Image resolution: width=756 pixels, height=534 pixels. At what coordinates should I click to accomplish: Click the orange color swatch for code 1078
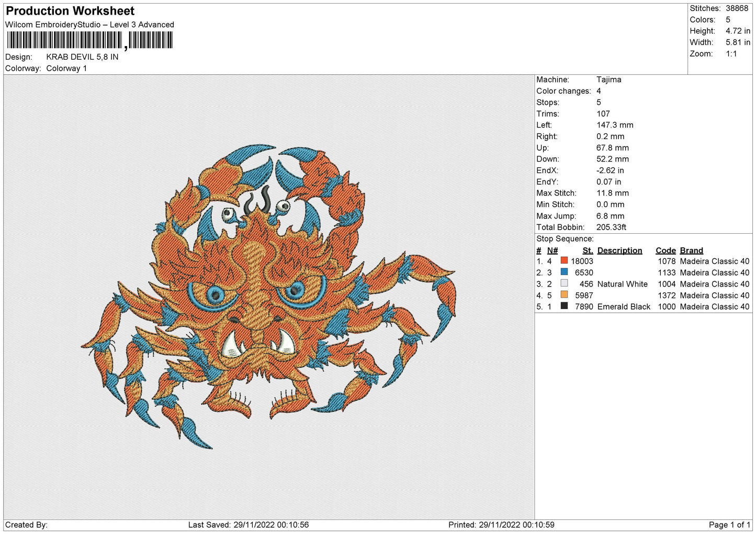564,260
